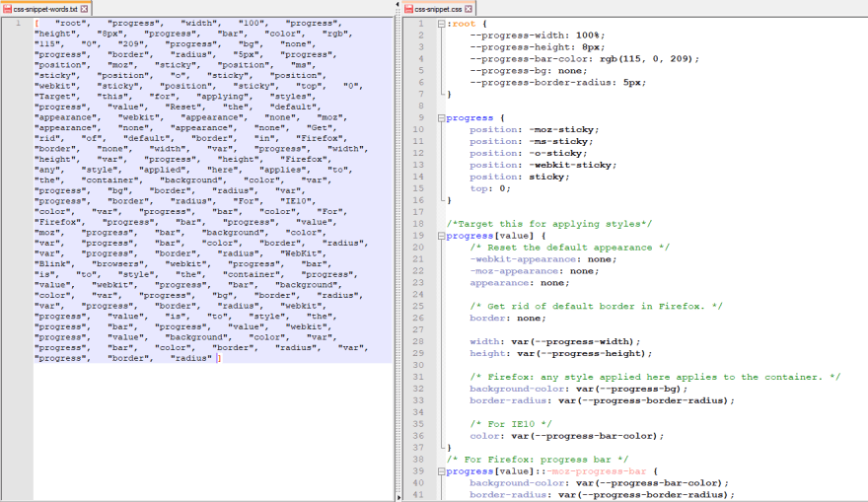
Task: Click the 'Firefox: any style applied here' comment
Action: [x=655, y=378]
